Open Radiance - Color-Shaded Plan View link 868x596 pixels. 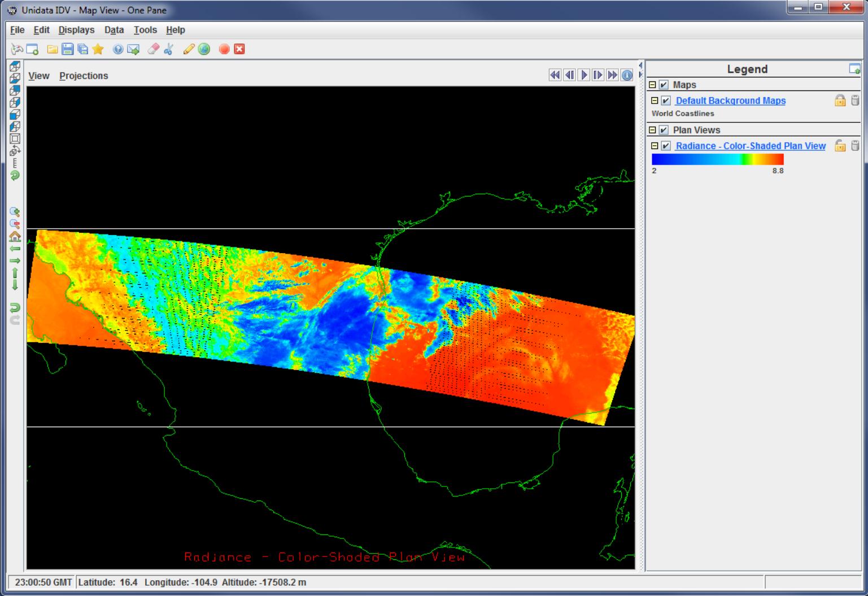point(751,146)
